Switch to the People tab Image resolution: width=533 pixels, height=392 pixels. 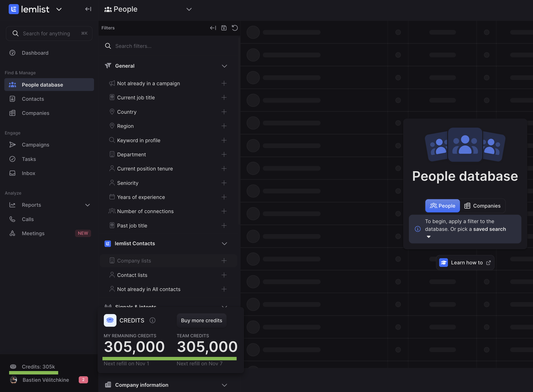click(442, 206)
